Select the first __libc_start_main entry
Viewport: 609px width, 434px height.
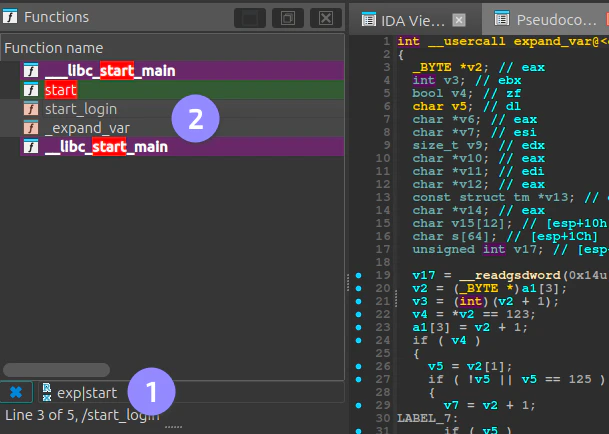tap(110, 71)
